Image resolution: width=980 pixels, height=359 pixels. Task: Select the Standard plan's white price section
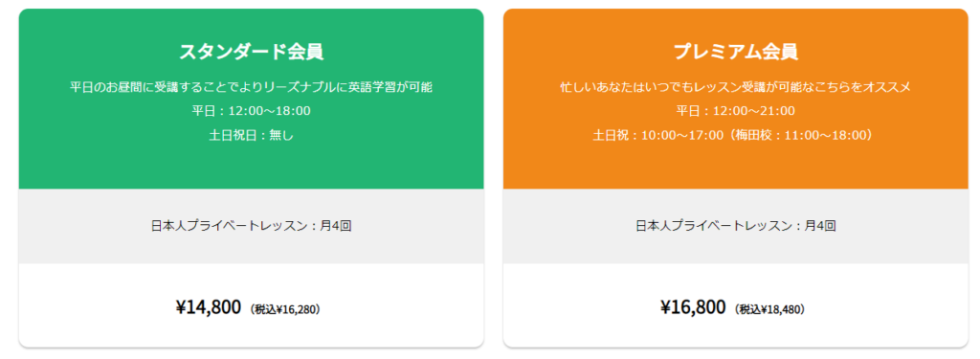[252, 305]
